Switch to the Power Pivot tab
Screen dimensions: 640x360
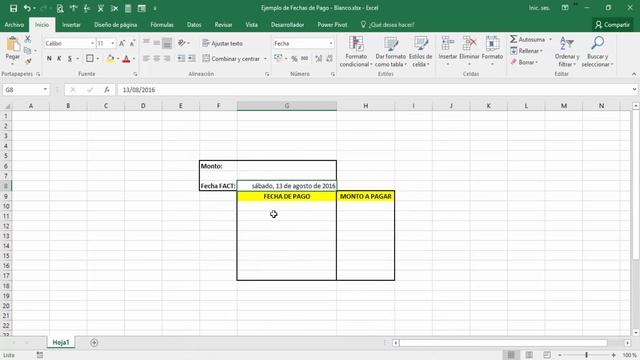(332, 25)
